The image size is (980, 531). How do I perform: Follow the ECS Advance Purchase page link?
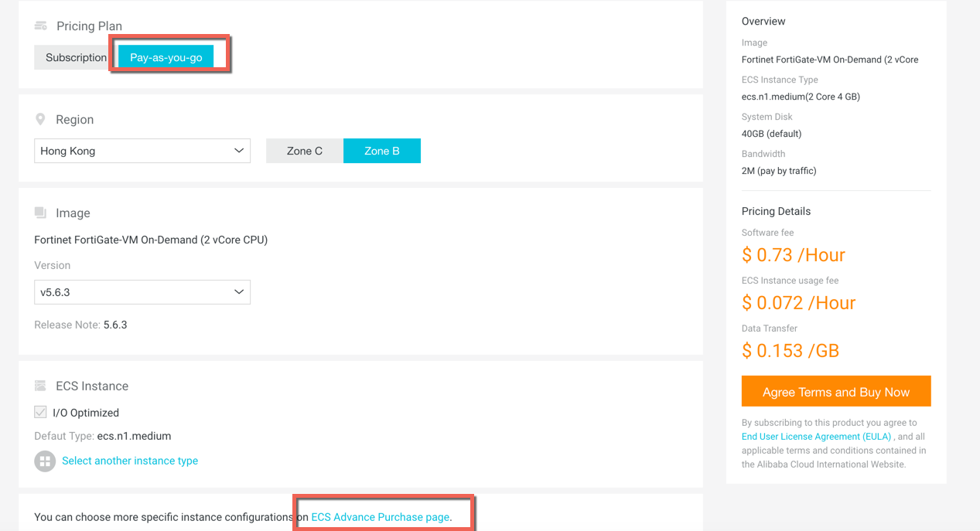tap(381, 517)
